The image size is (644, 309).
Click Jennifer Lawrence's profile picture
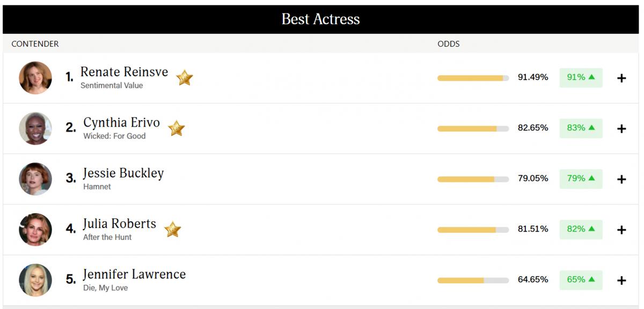tap(35, 280)
